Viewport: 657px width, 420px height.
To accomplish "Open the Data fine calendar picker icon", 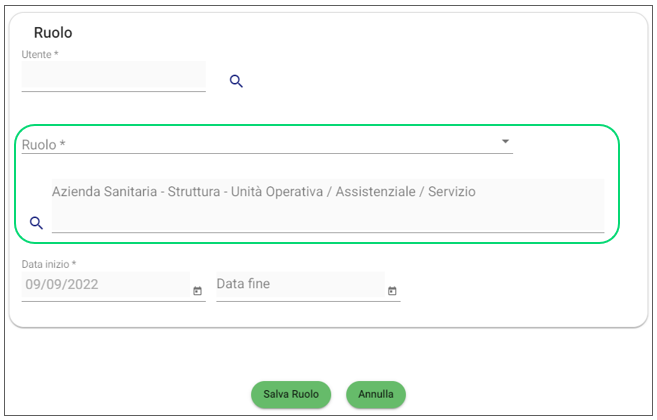I will [392, 291].
